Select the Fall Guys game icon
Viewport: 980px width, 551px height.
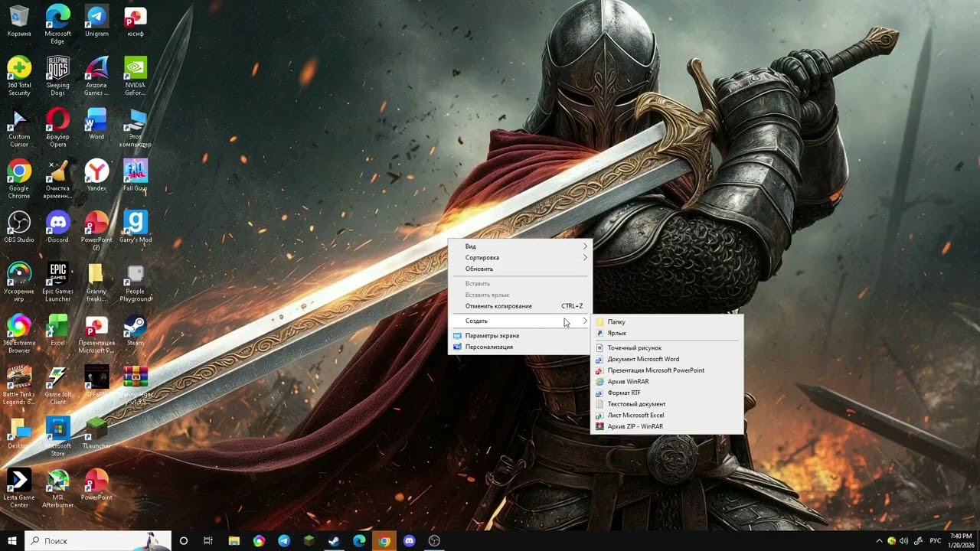click(135, 176)
